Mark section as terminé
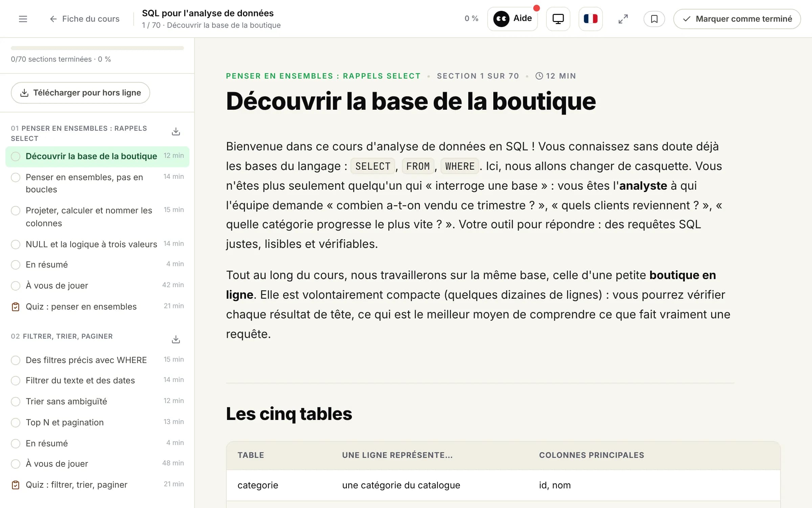 [737, 19]
